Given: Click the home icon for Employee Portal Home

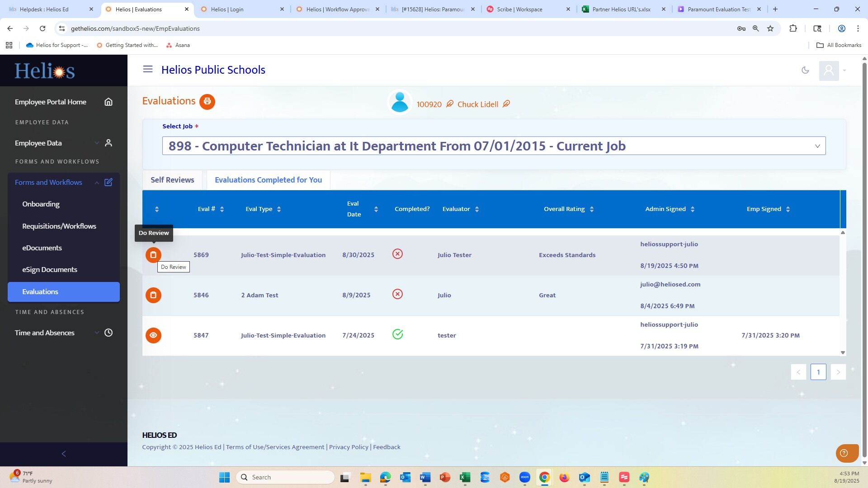Looking at the screenshot, I should (108, 102).
